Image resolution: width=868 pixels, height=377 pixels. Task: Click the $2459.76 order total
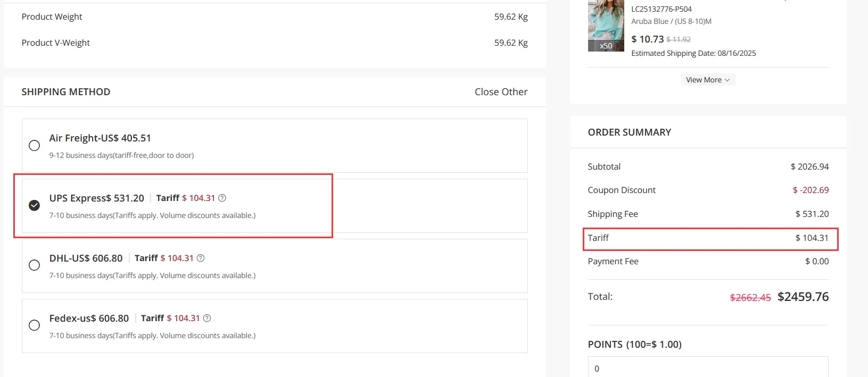[x=803, y=297]
